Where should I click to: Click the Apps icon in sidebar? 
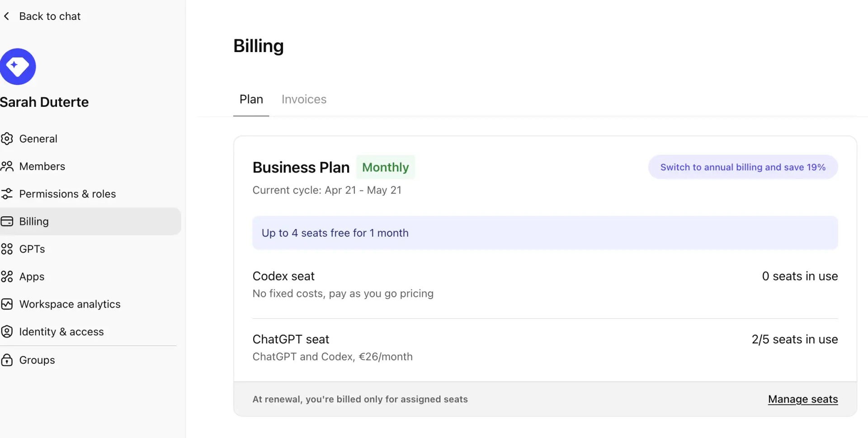(x=7, y=276)
